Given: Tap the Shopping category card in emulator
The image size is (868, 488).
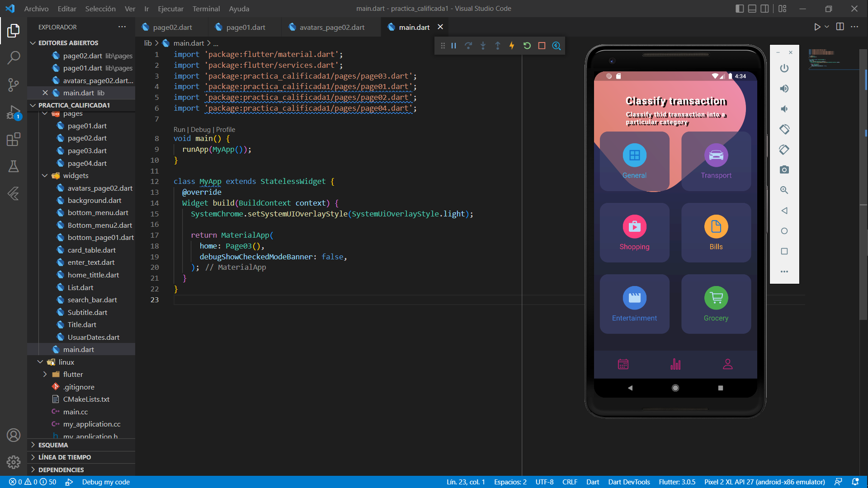Looking at the screenshot, I should (635, 233).
